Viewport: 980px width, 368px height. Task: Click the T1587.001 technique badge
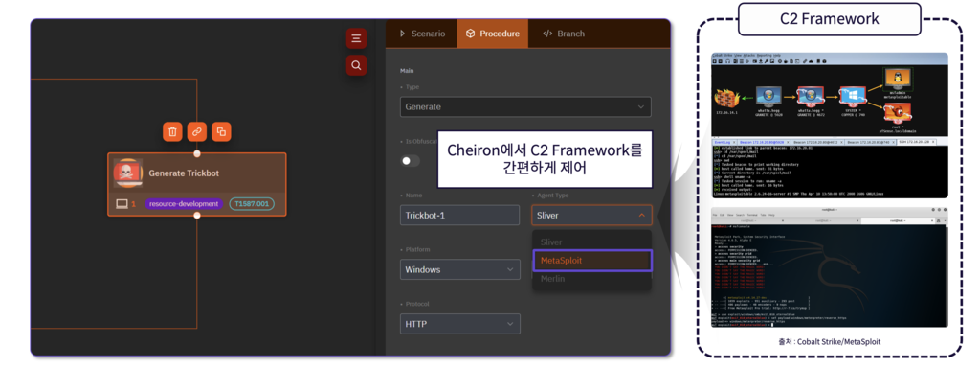click(x=252, y=204)
